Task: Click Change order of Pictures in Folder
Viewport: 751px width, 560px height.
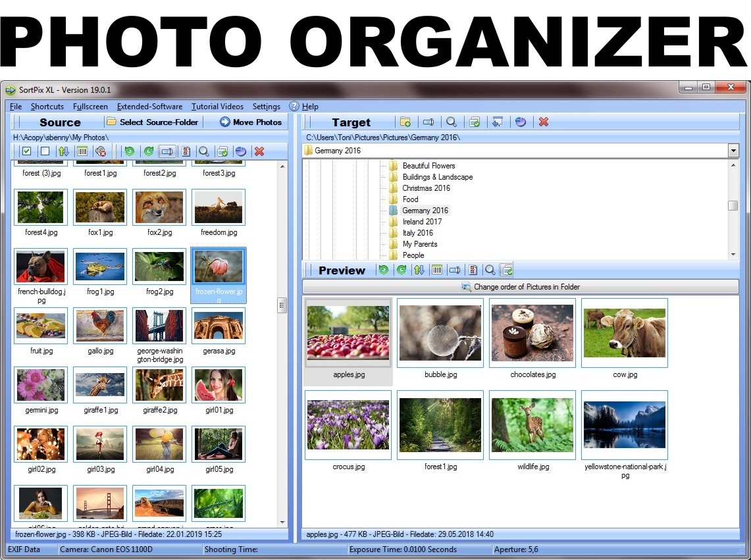Action: tap(519, 286)
